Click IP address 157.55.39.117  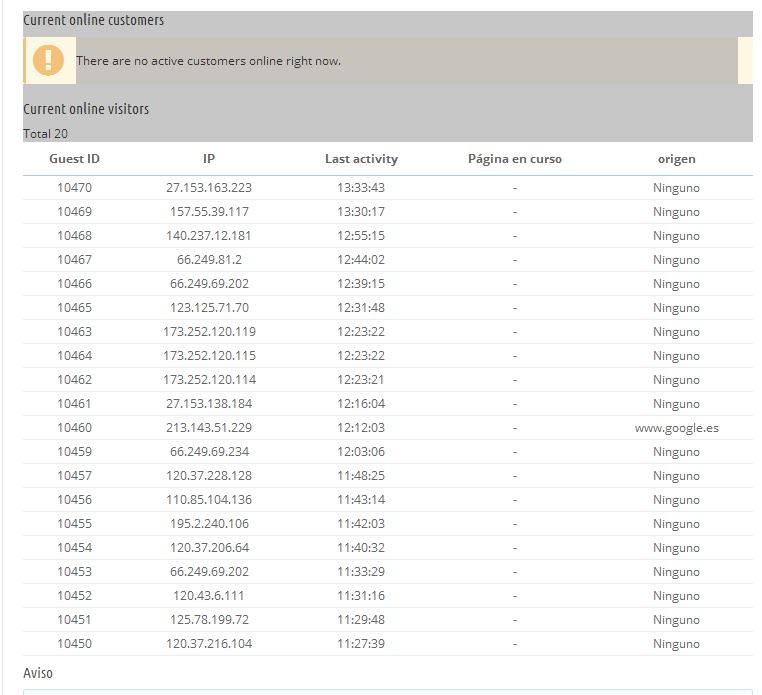(209, 211)
